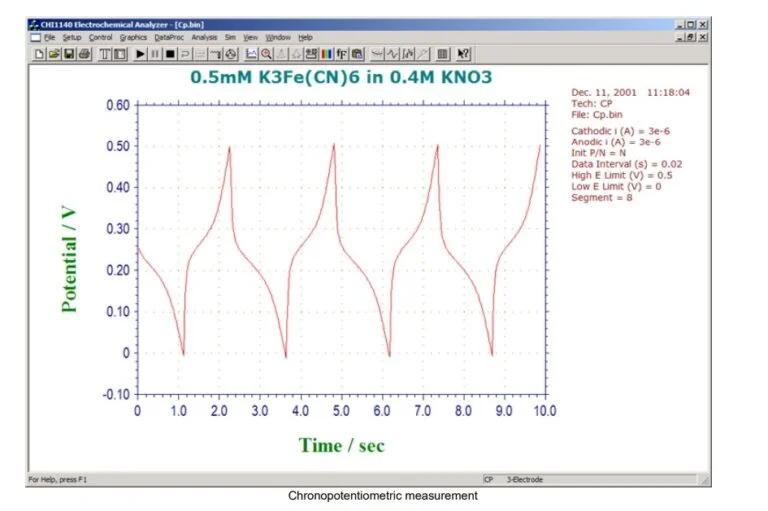Expand the DataProc menu
The image size is (768, 511).
170,37
